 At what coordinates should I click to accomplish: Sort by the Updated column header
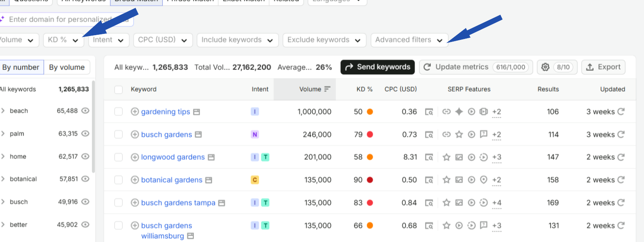[x=613, y=89]
